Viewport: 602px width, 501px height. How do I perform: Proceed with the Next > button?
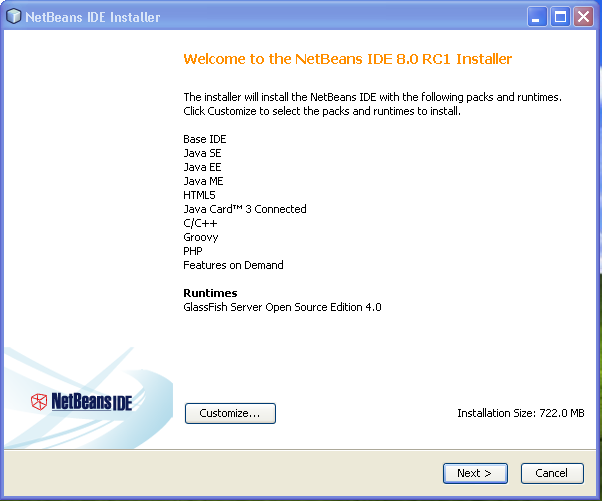tap(475, 473)
